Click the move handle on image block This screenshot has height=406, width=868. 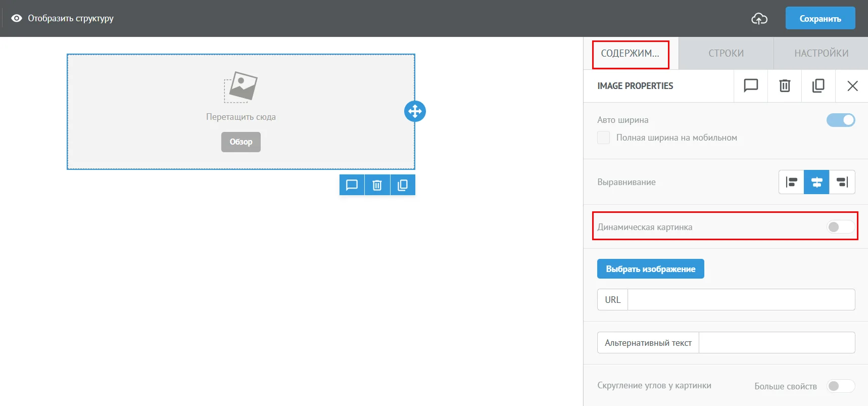click(415, 111)
